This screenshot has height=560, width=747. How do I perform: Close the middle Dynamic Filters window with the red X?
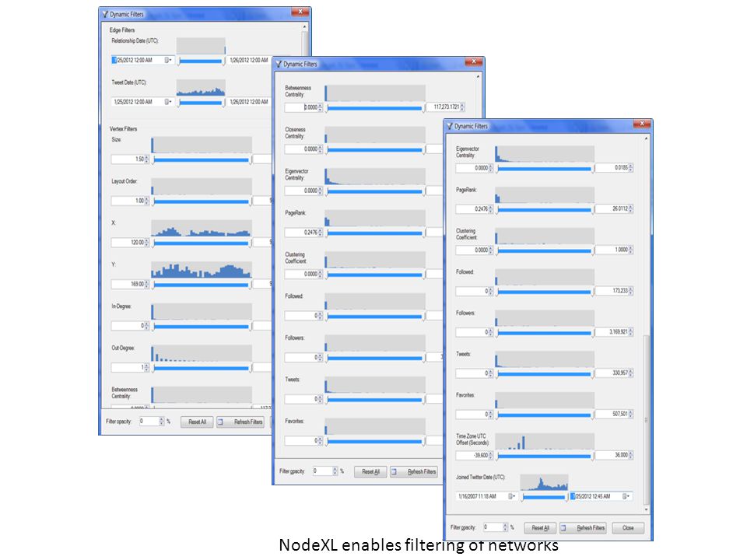tap(473, 61)
